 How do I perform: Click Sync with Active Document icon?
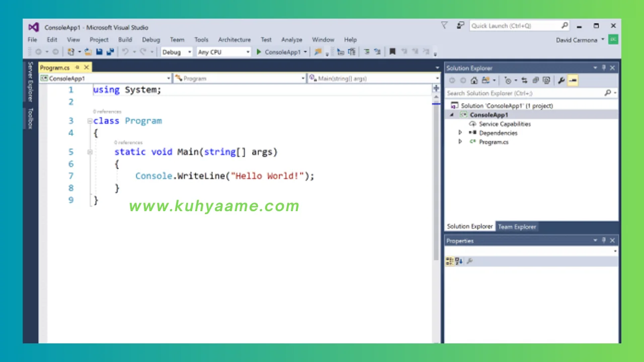(524, 80)
